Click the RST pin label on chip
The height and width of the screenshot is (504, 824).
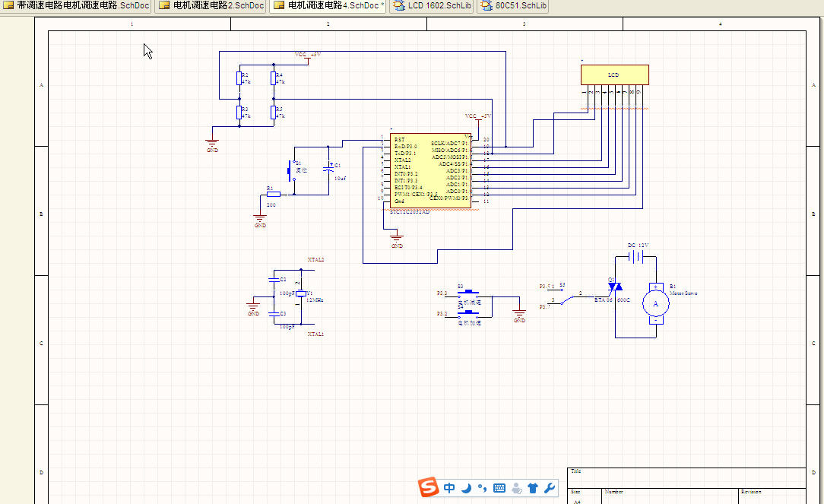[399, 140]
